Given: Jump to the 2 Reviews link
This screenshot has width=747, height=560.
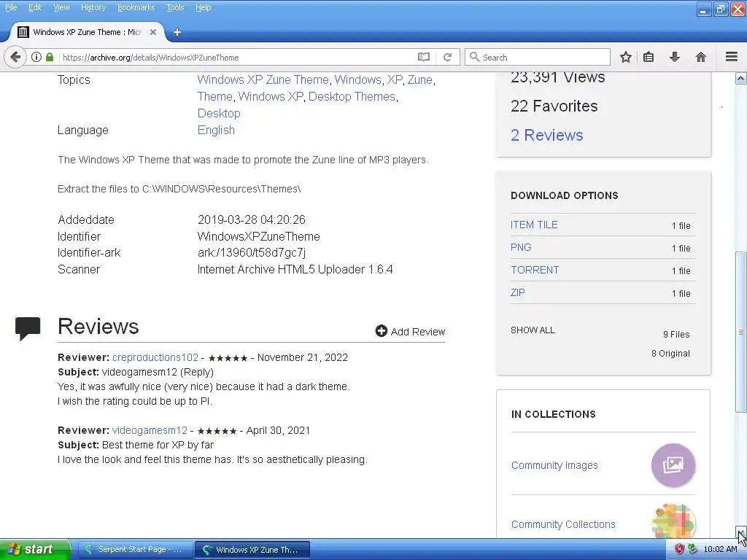Looking at the screenshot, I should [x=546, y=135].
